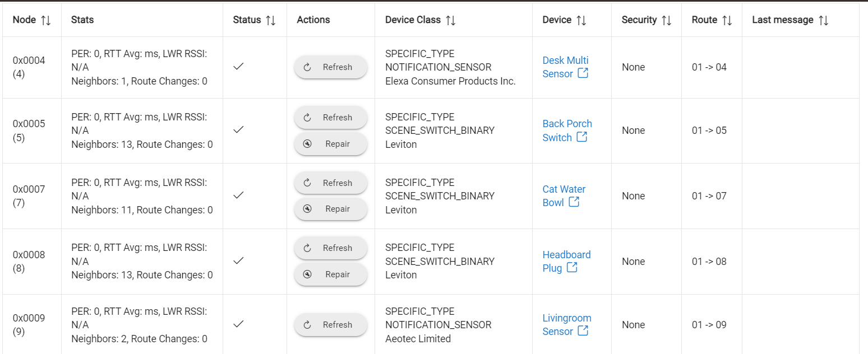Click sort arrows beside Device header
Screen dimensions: 868x354
pos(581,20)
